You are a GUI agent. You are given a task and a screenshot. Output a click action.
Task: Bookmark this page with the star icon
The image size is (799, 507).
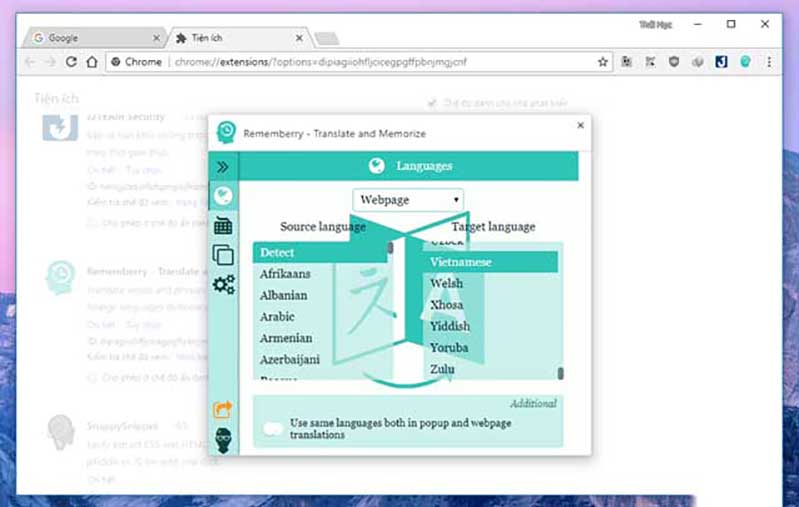click(602, 62)
